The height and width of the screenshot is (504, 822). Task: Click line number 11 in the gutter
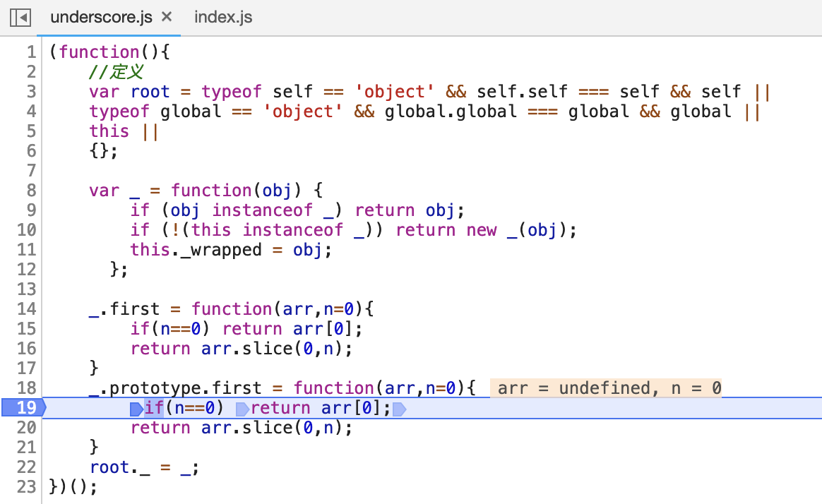click(x=27, y=249)
